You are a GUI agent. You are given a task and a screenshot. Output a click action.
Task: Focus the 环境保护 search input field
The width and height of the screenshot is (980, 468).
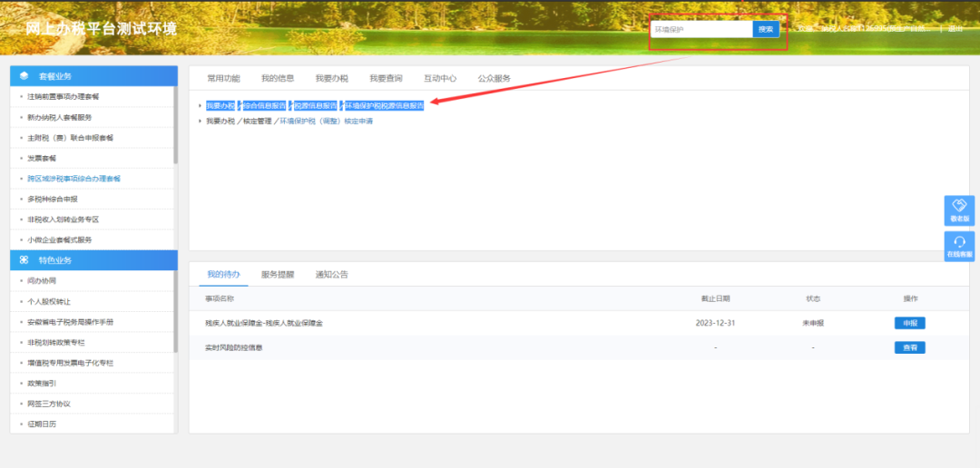pyautogui.click(x=701, y=29)
